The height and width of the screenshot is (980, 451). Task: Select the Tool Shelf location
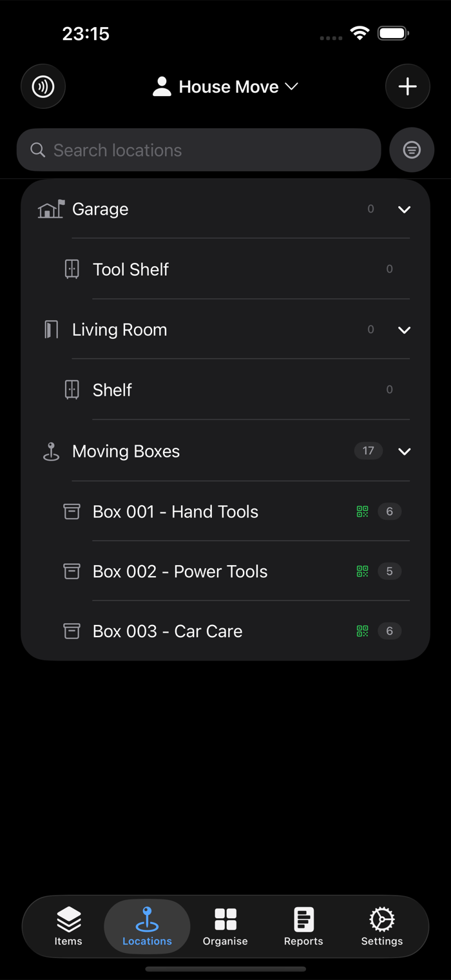(x=225, y=269)
